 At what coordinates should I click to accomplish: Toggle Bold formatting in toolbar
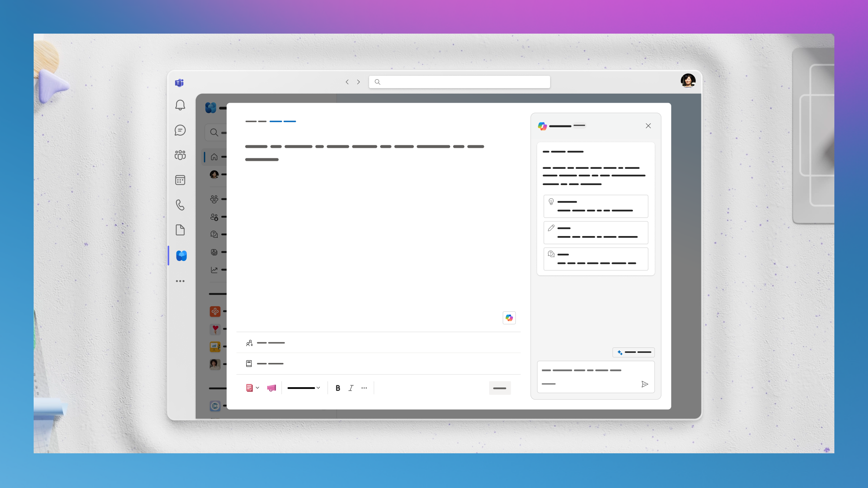click(337, 388)
